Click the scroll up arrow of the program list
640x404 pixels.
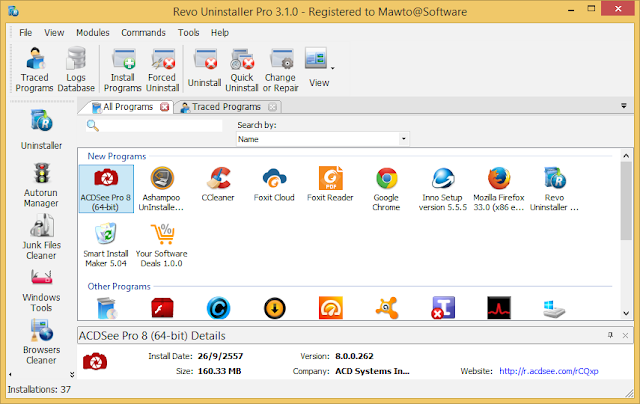[x=626, y=156]
